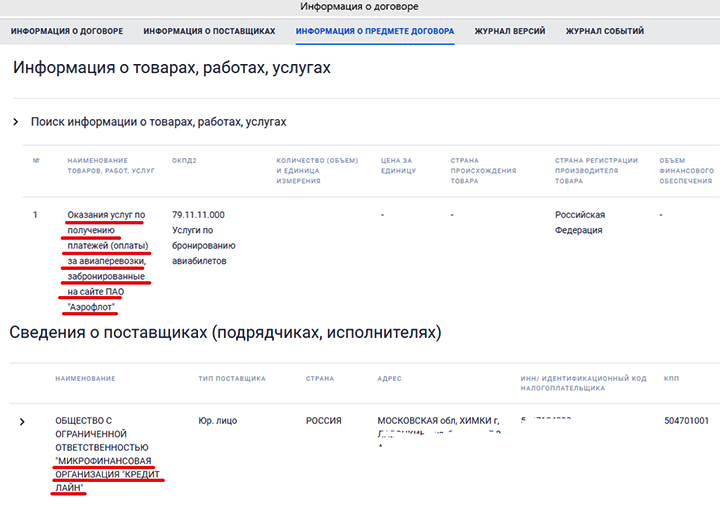720x505 pixels.
Task: Click the КПП value 504701001
Action: 685,421
